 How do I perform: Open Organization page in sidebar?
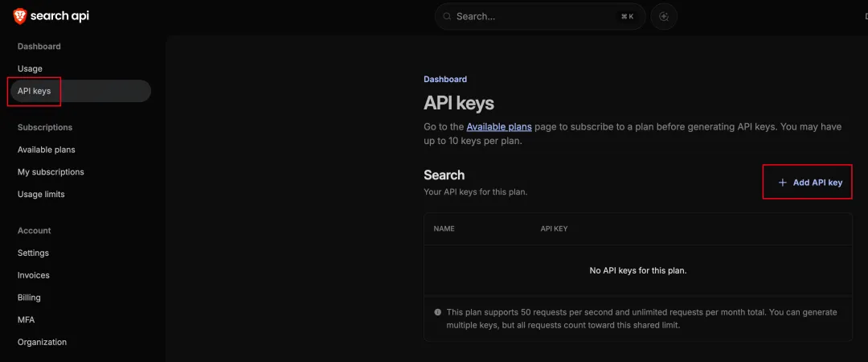tap(42, 342)
